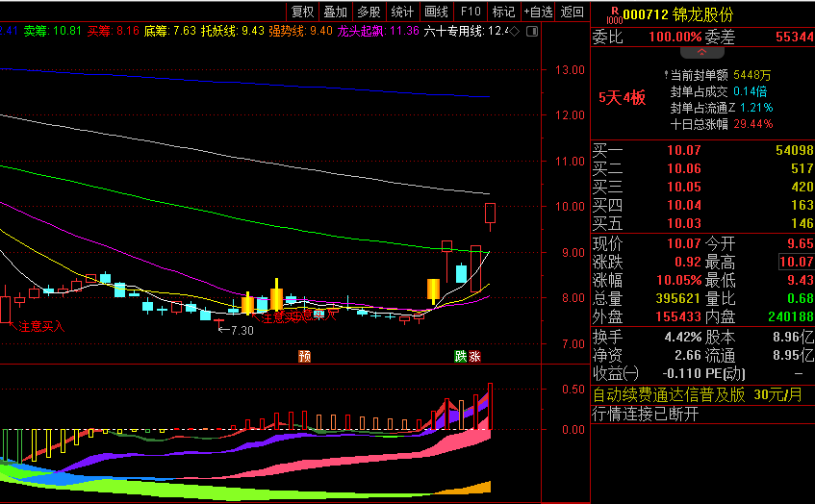Click the diamond icon beside indicator legend
The height and width of the screenshot is (504, 815).
point(514,32)
